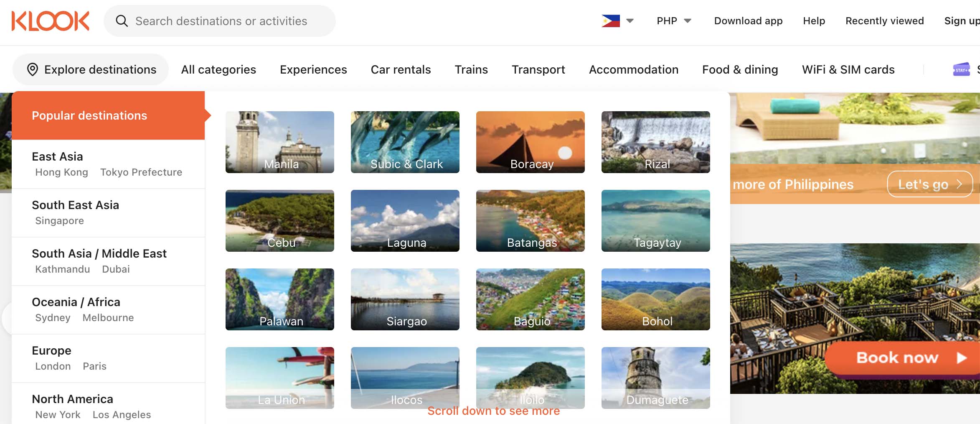980x424 pixels.
Task: Open the PHP currency dropdown
Action: [674, 21]
